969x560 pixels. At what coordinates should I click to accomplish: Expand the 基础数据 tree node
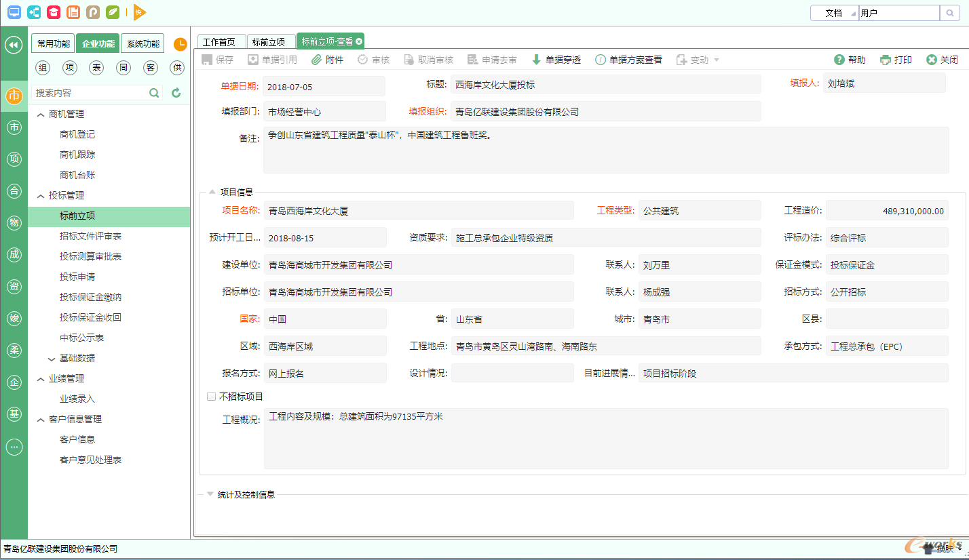(52, 359)
